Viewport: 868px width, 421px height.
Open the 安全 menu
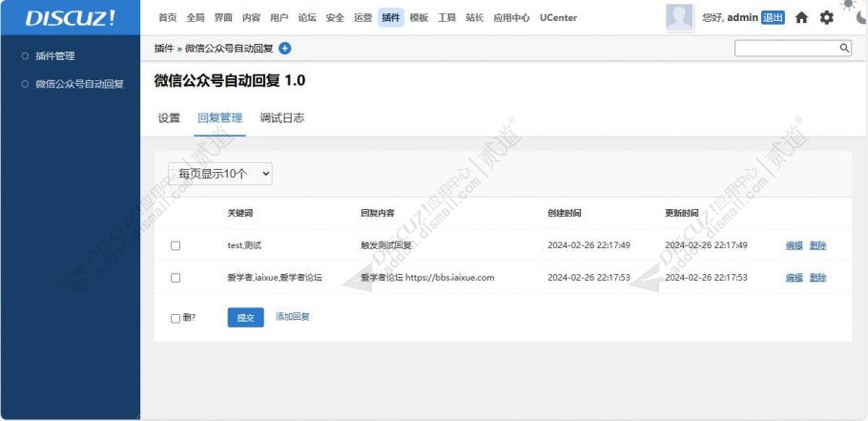[335, 18]
